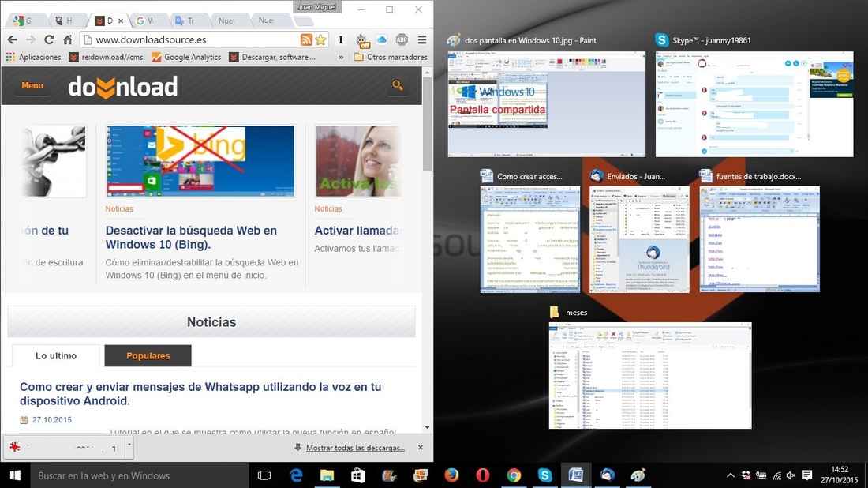Select the Paint window thumbnail in Snap Assist
Viewport: 868px width, 488px height.
click(x=546, y=104)
